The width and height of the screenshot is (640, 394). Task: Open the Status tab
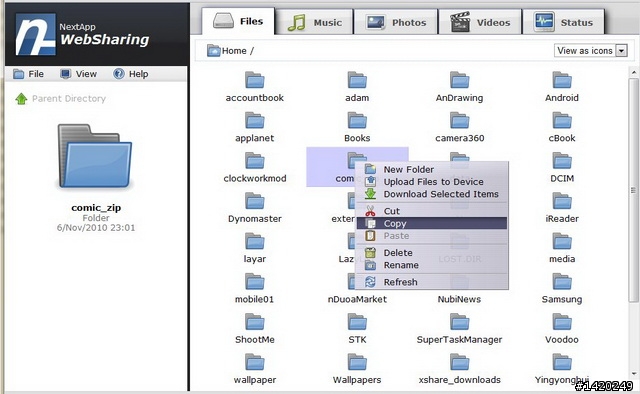[564, 22]
